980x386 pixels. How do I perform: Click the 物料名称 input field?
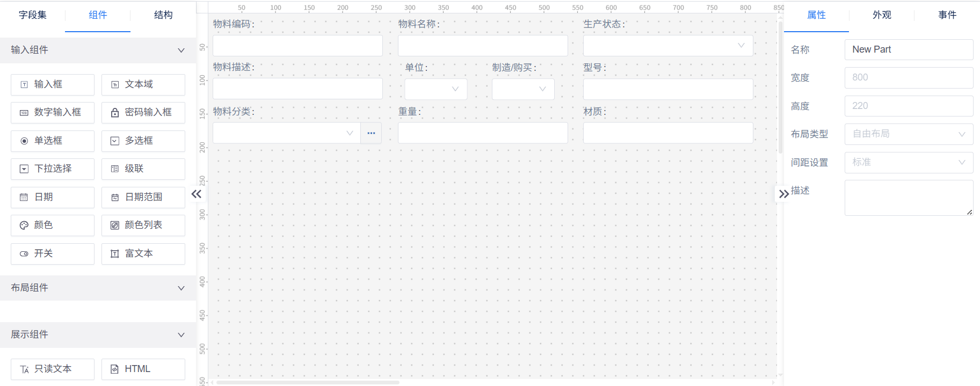pyautogui.click(x=483, y=46)
